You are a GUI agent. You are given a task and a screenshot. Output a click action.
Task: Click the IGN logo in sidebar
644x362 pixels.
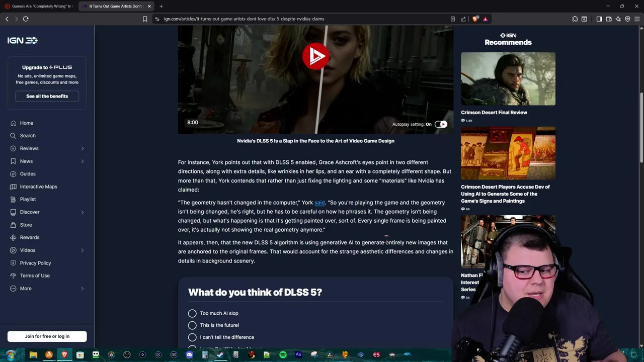[22, 40]
